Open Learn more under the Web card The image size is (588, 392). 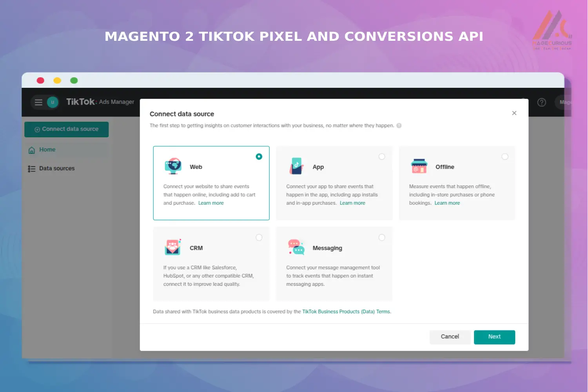(211, 203)
